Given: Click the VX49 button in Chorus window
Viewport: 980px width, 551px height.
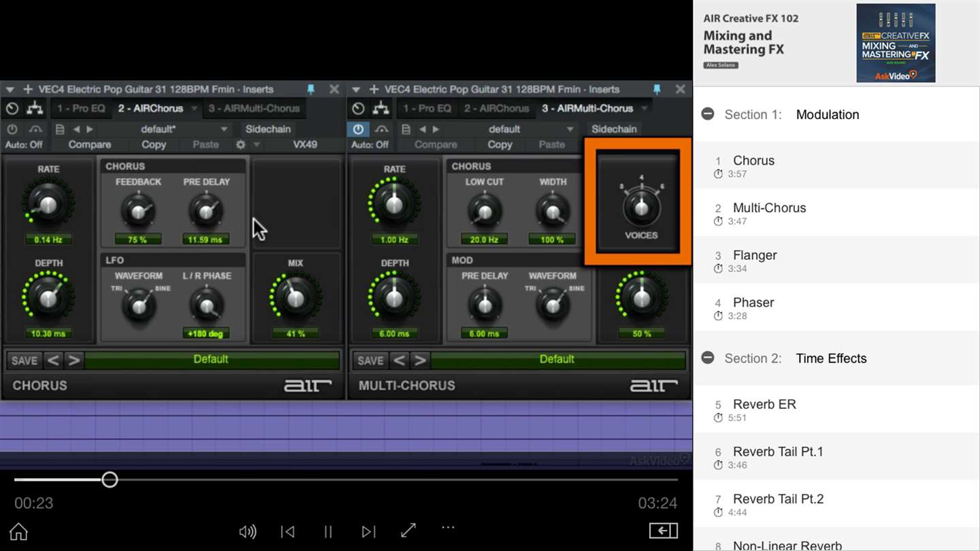Looking at the screenshot, I should (305, 144).
